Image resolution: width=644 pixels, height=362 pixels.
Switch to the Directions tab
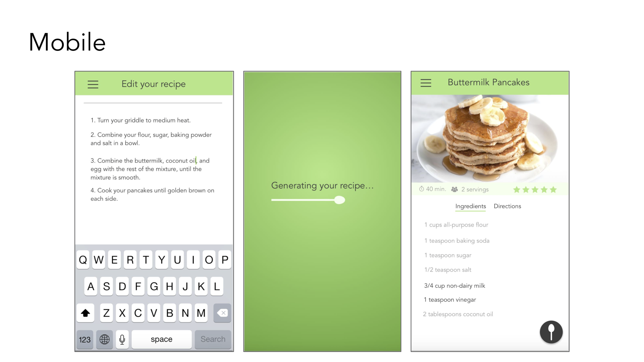click(507, 206)
